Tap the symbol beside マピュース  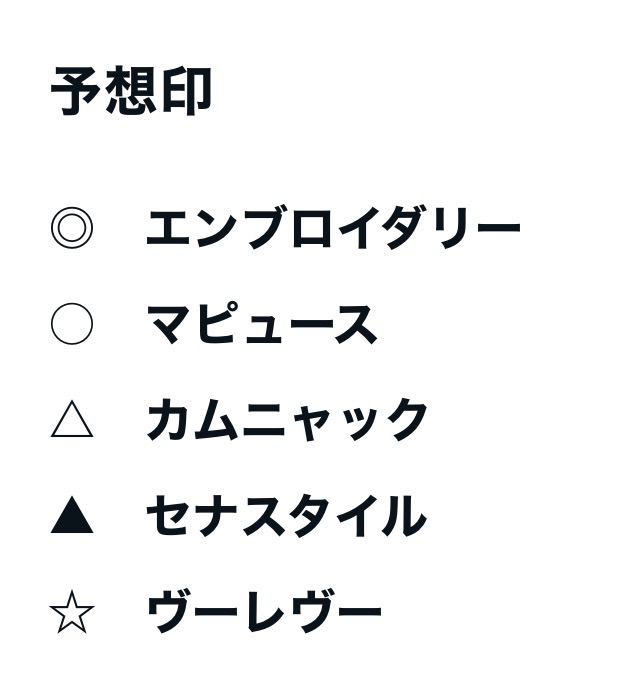[72, 325]
